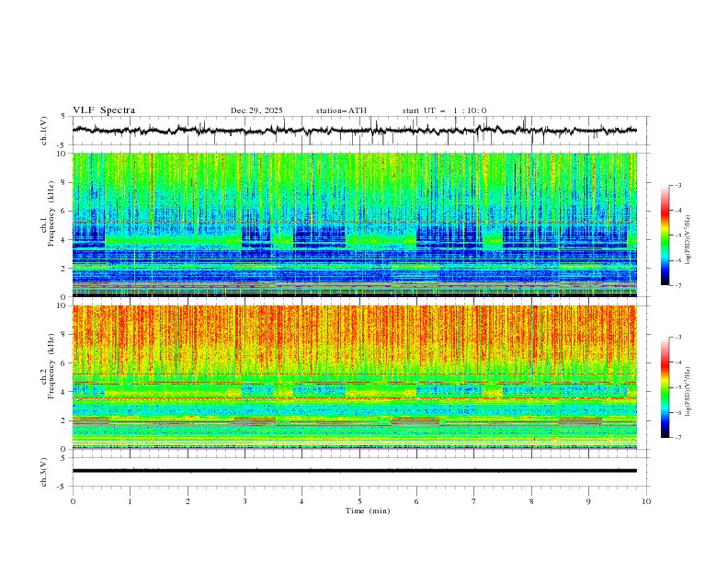Screen dimensions: 728x563
Task: Click the ch.1 color scale bar
Action: tap(665, 236)
